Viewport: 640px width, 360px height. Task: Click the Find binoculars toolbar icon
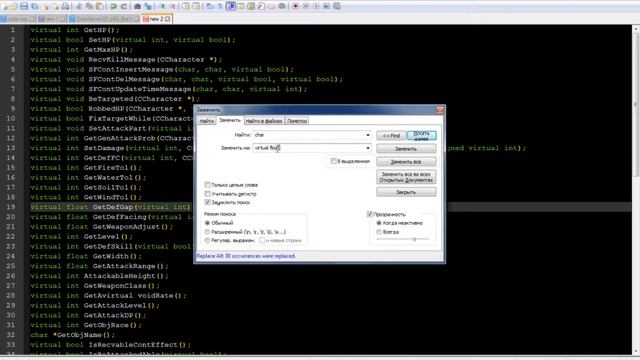(x=137, y=6)
